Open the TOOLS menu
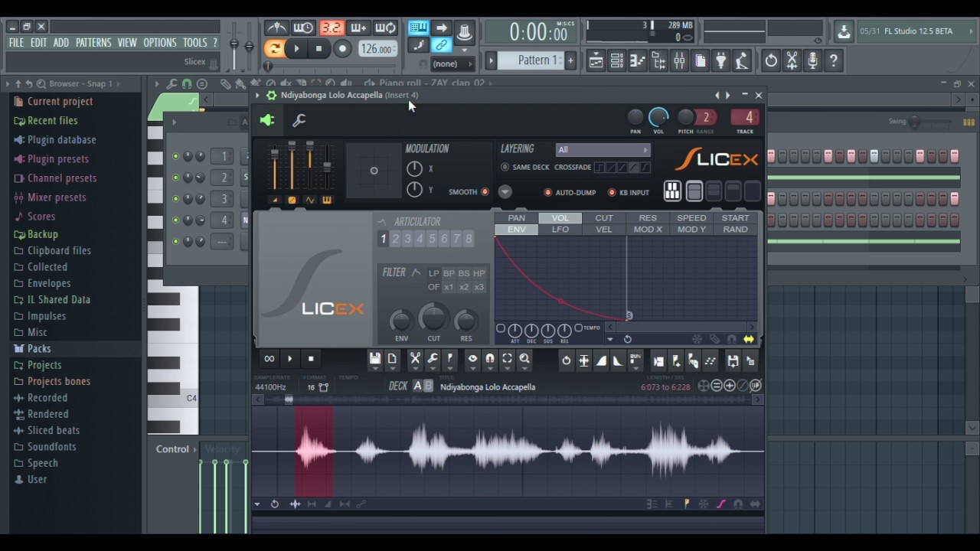Screen dimensions: 980x551 click(194, 42)
